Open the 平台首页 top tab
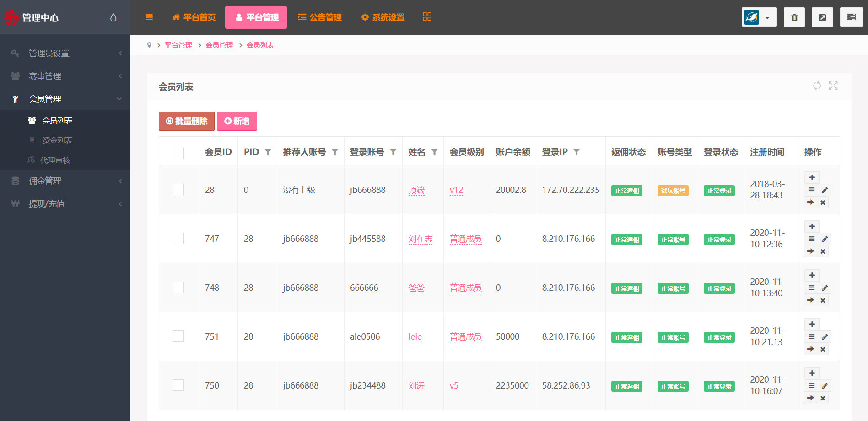868x421 pixels. click(194, 17)
